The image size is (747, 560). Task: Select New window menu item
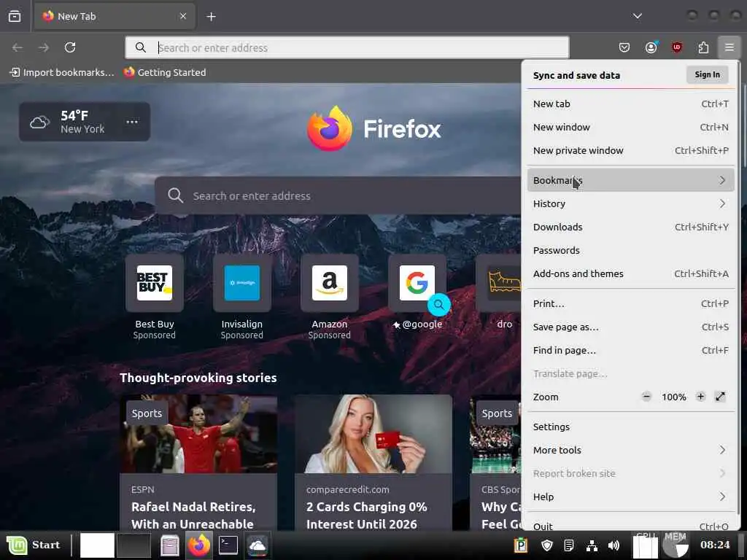(631, 127)
